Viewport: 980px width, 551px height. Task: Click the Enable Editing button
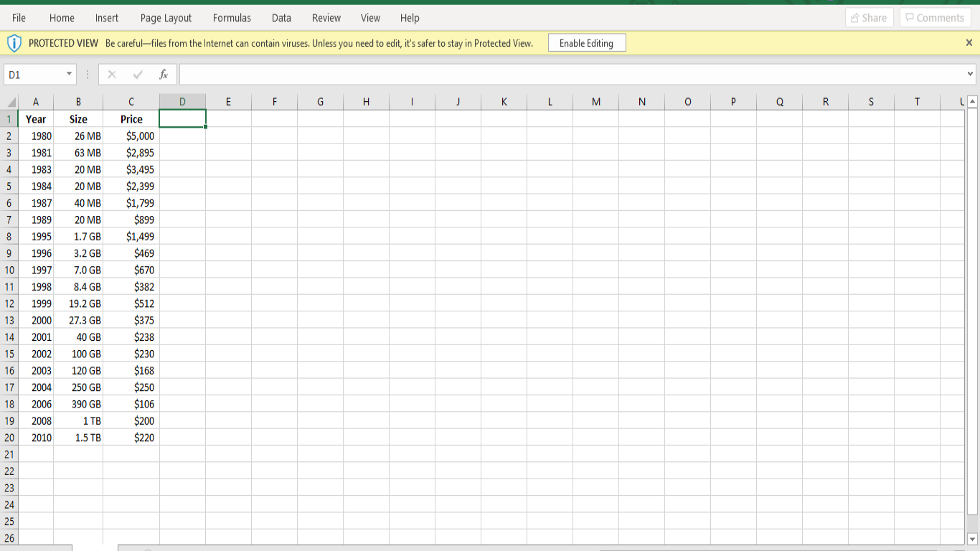pos(587,42)
